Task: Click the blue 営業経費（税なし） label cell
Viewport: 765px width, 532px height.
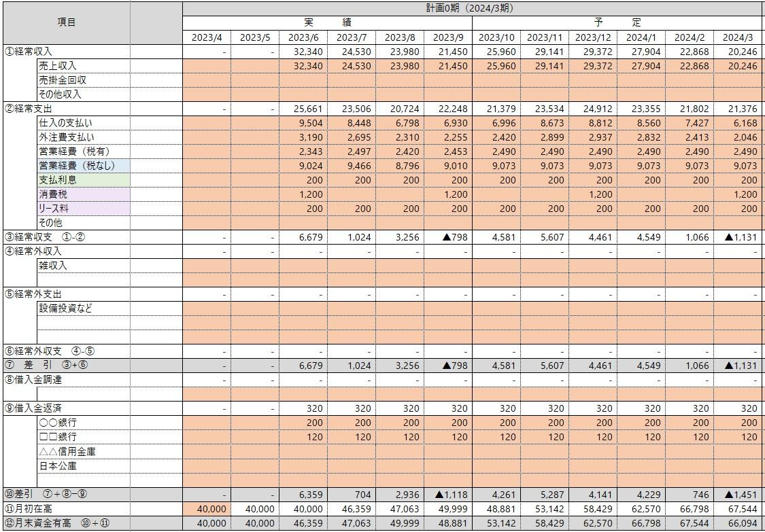Action: click(x=83, y=166)
